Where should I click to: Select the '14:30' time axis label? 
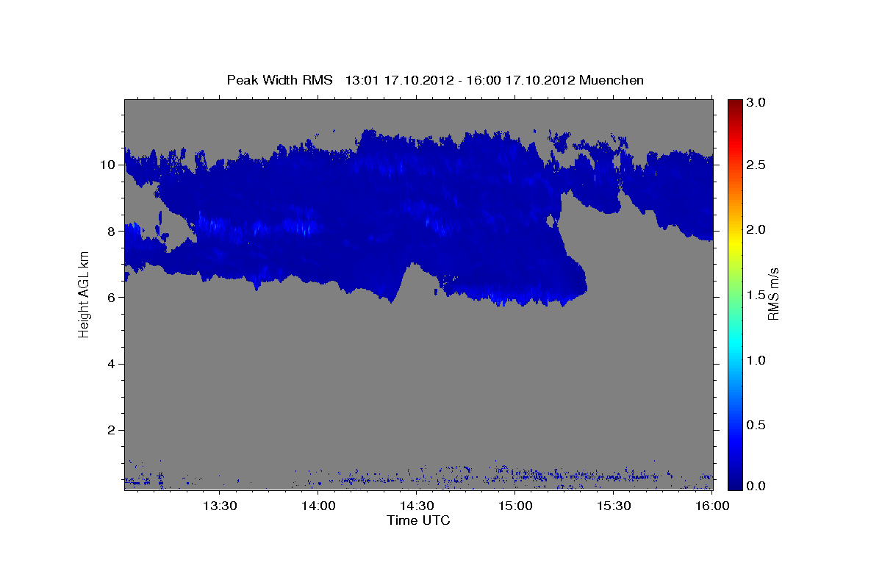(417, 506)
